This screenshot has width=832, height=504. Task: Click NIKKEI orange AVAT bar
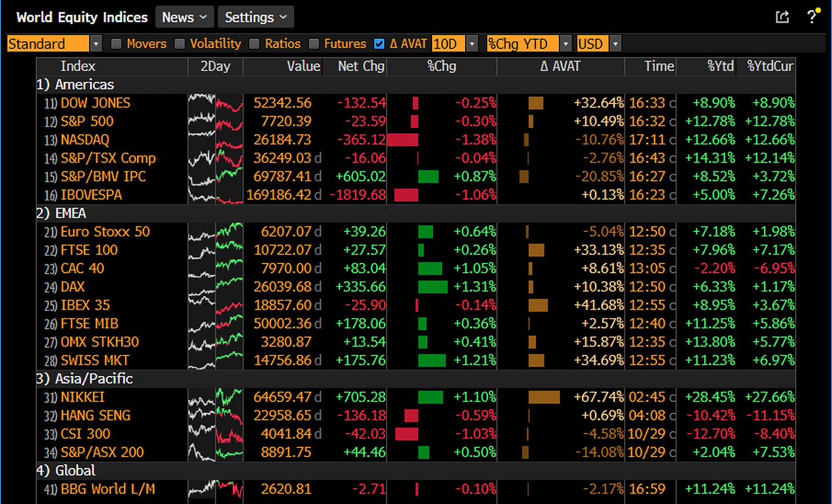point(544,397)
